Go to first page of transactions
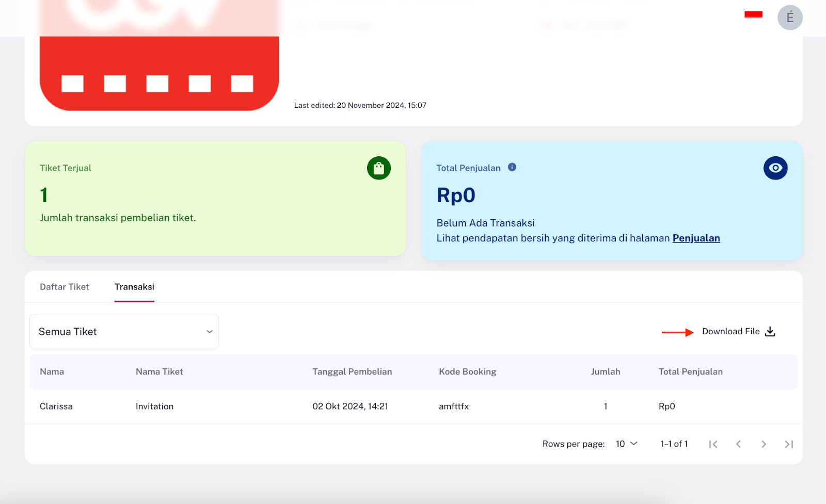The image size is (826, 504). 713,444
